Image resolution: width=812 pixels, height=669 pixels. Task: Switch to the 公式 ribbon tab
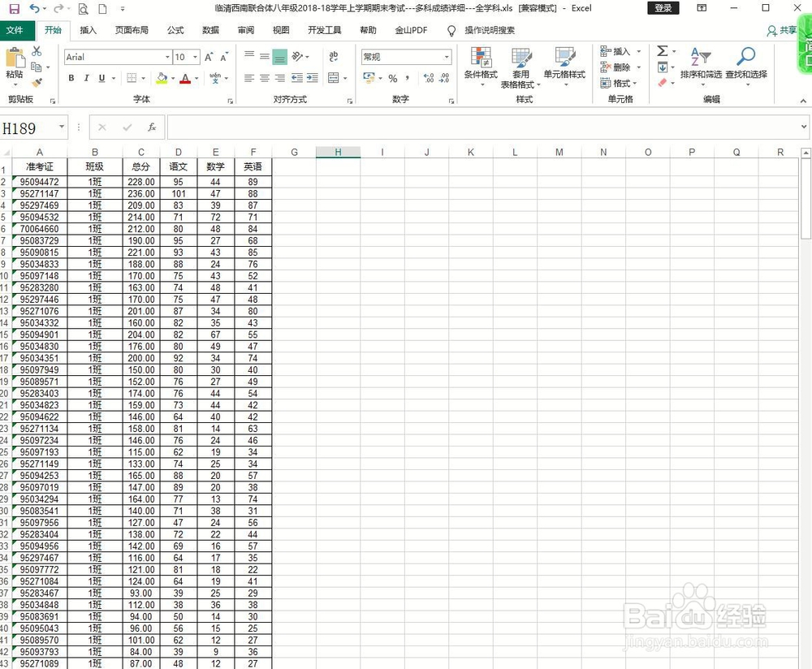pyautogui.click(x=175, y=30)
